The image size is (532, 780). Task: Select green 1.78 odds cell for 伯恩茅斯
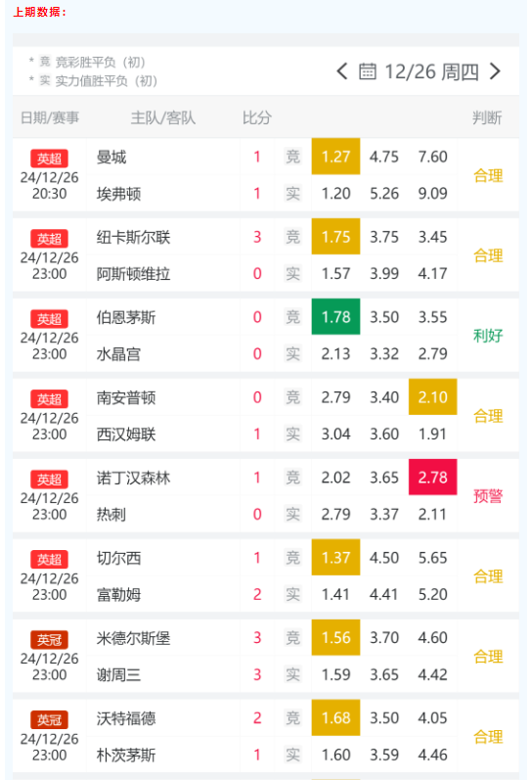[x=335, y=317]
